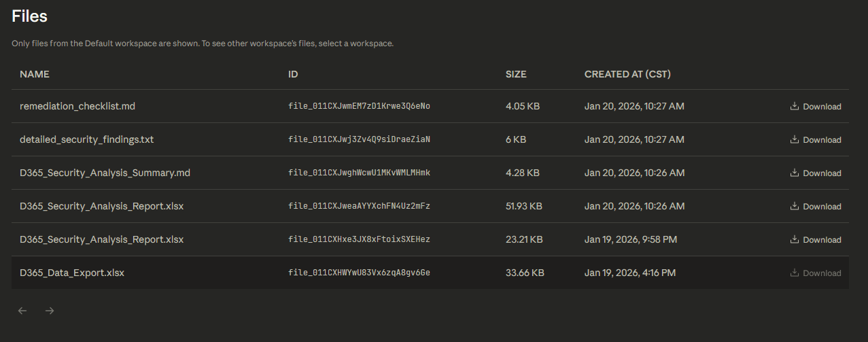Click Download for D365_Data_Export.xlsx
The height and width of the screenshot is (342, 868).
(815, 273)
